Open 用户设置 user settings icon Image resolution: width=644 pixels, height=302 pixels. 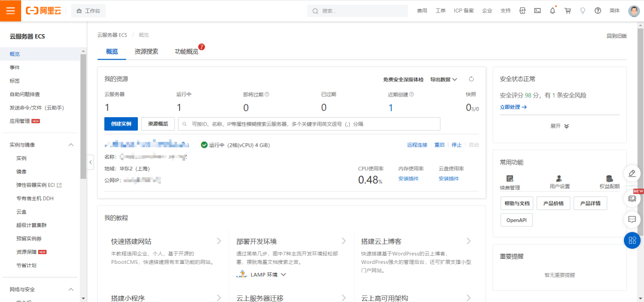[558, 181]
